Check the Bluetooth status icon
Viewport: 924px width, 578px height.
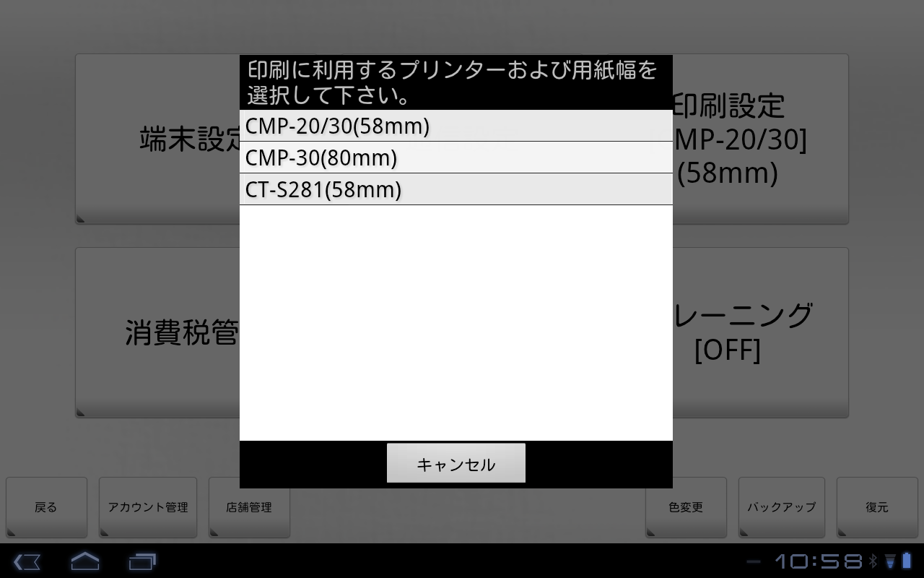(x=873, y=561)
